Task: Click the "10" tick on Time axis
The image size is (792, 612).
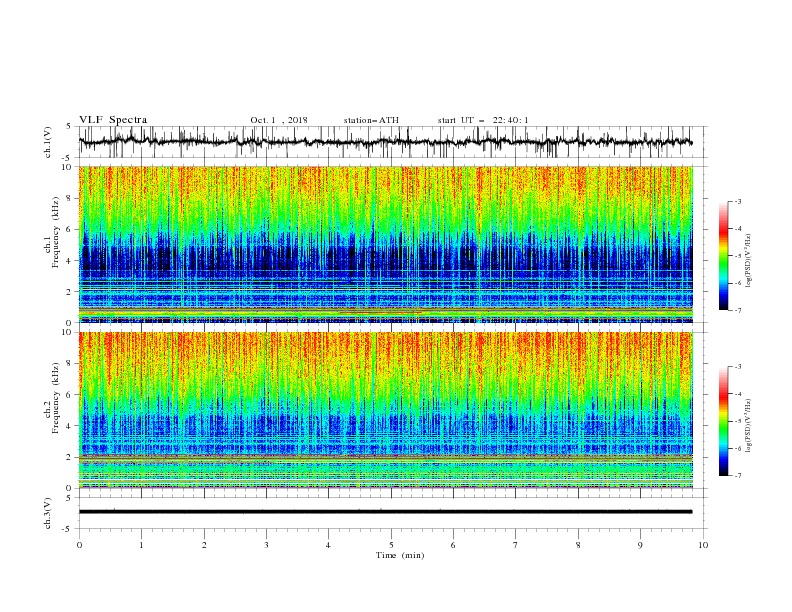Action: [x=703, y=545]
